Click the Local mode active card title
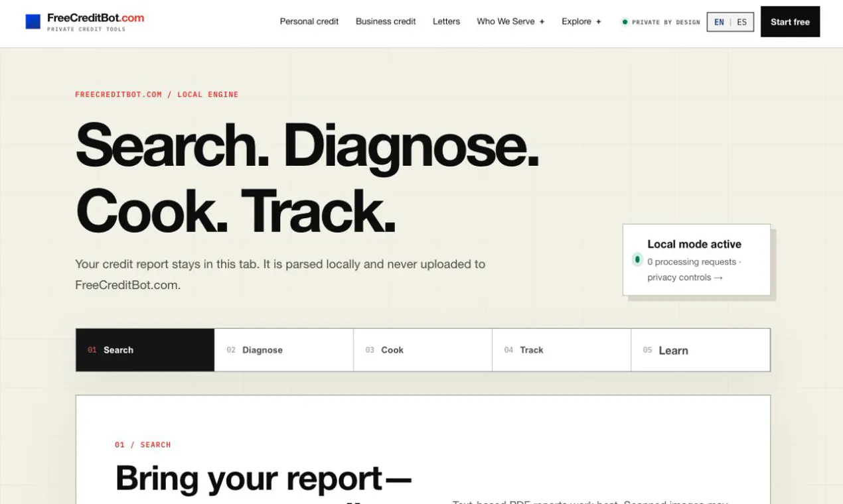843x504 pixels. pyautogui.click(x=694, y=244)
